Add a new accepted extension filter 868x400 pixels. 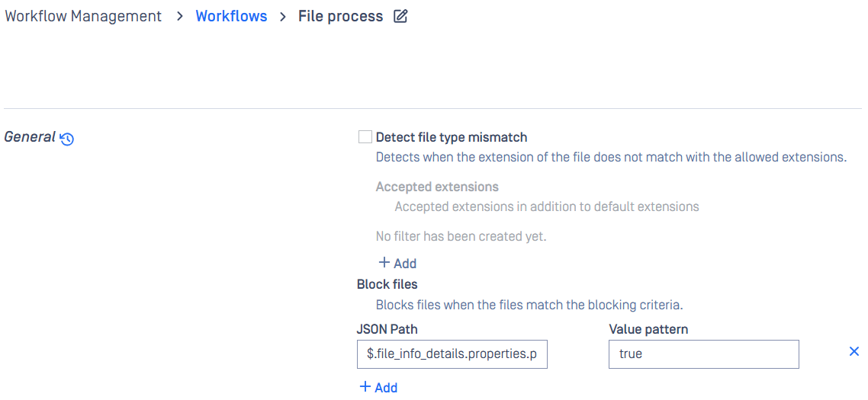click(397, 263)
